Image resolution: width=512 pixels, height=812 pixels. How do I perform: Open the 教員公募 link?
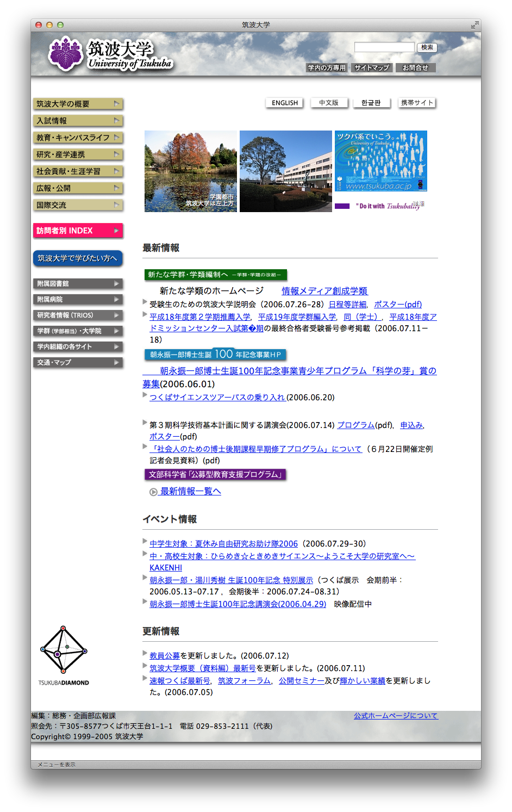click(x=164, y=656)
